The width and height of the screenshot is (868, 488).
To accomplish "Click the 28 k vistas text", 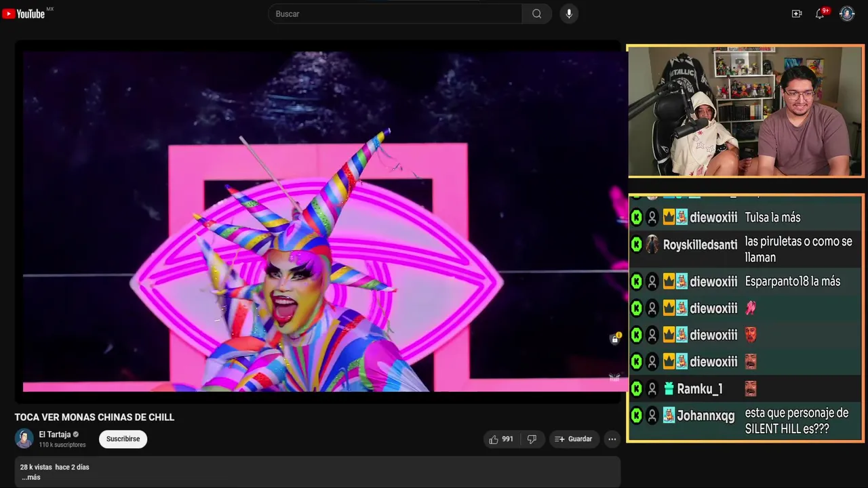I will pos(36,467).
